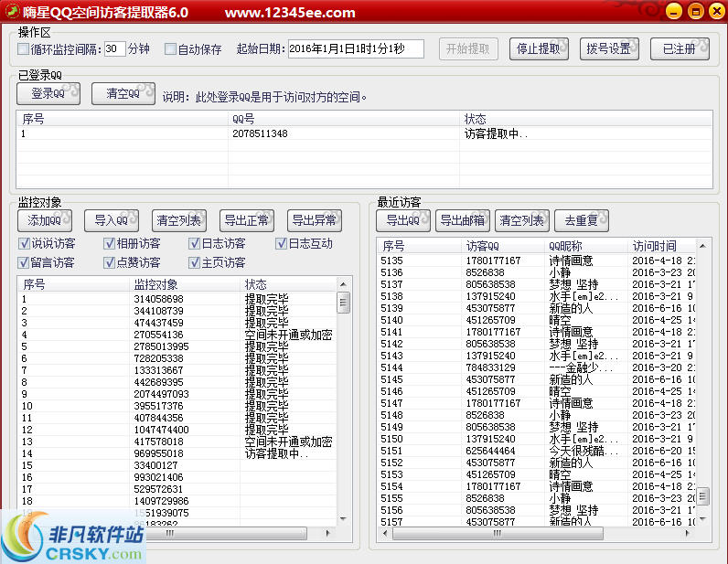The width and height of the screenshot is (728, 564).
Task: Toggle 日志互动 checkbox
Action: [x=281, y=243]
